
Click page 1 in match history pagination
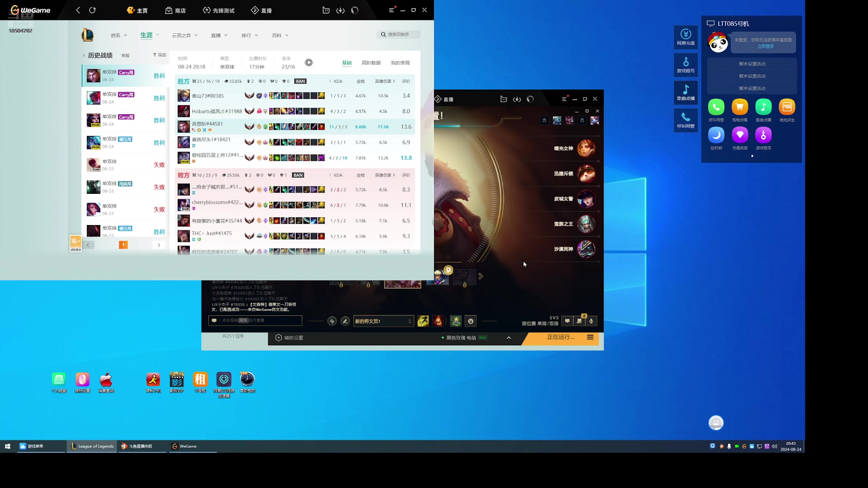point(123,245)
